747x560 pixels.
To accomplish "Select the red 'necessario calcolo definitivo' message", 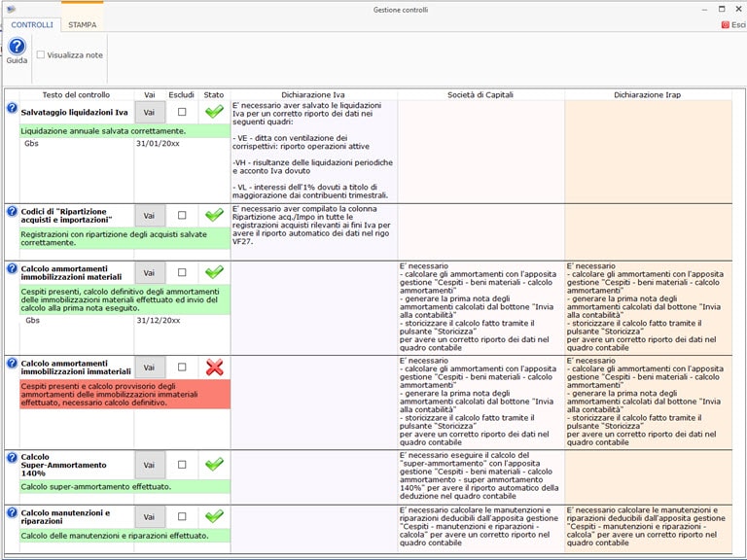I will coord(124,395).
